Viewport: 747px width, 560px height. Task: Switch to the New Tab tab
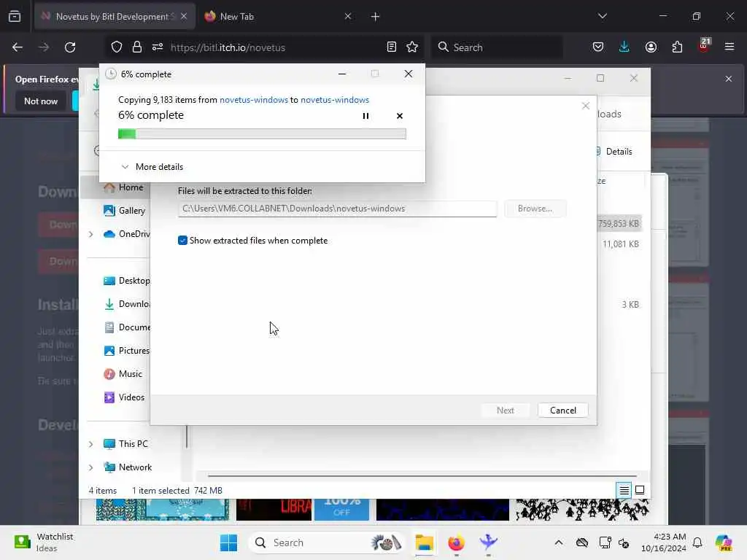(x=279, y=17)
